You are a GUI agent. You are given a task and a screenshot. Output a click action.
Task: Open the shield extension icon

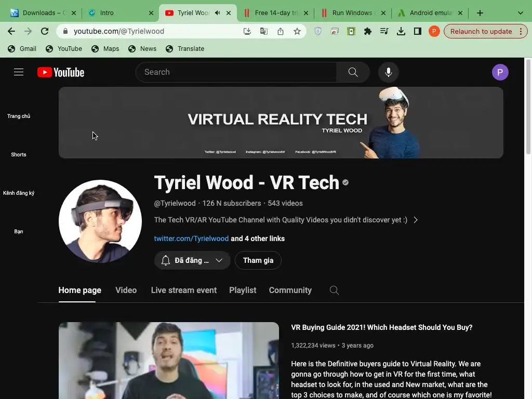(x=317, y=31)
